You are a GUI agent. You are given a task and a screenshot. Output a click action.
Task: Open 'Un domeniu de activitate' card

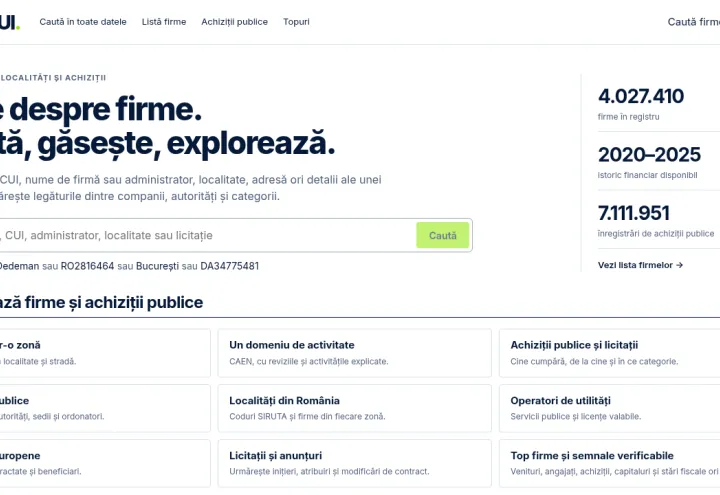(x=354, y=353)
